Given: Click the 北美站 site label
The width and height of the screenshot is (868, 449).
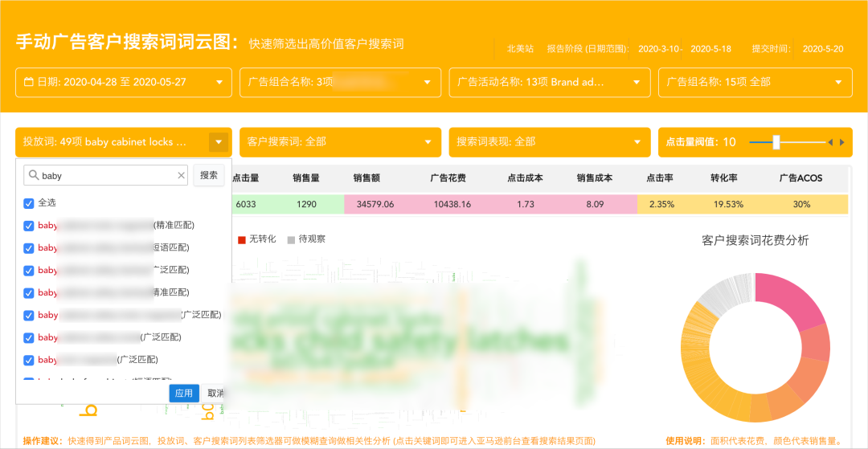Looking at the screenshot, I should click(x=520, y=49).
